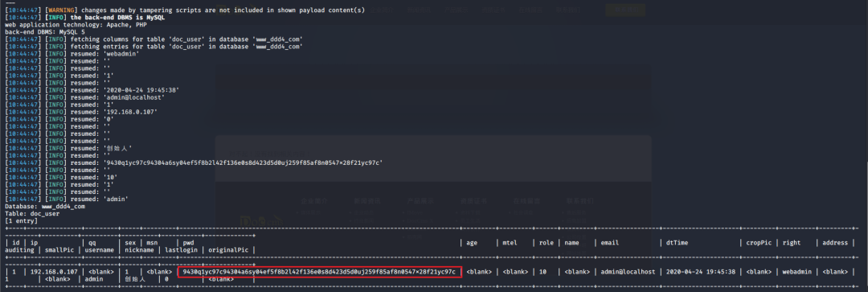Click the 'Database: www_ddd4_com' line
The image size is (868, 292).
45,206
